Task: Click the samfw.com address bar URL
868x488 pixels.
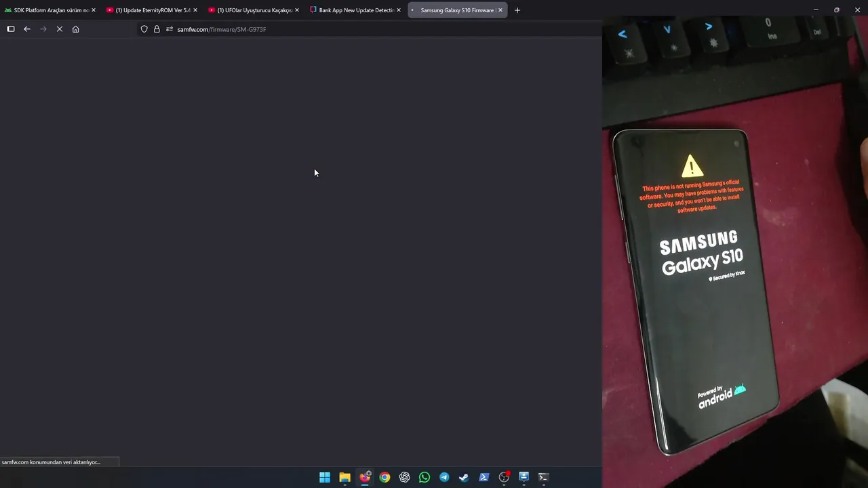Action: 222,29
